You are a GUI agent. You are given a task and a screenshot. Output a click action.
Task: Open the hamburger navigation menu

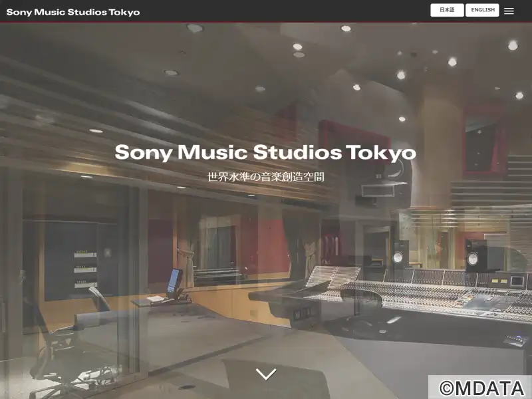coord(509,11)
